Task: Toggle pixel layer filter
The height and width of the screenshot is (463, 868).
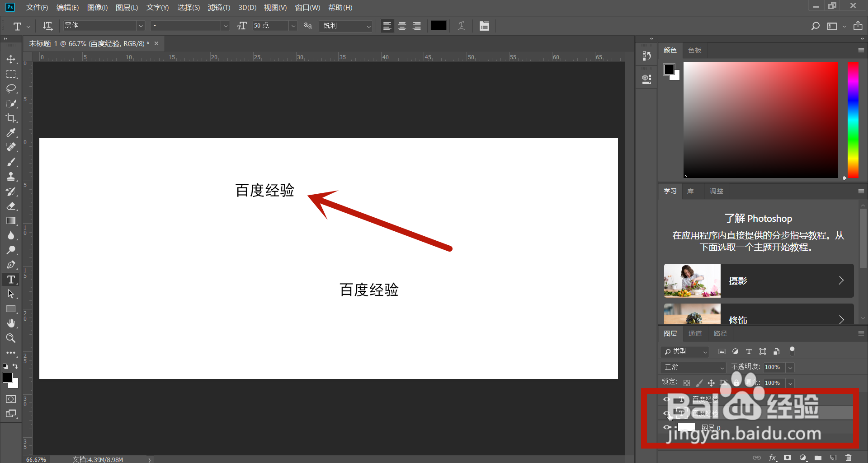Action: click(722, 351)
